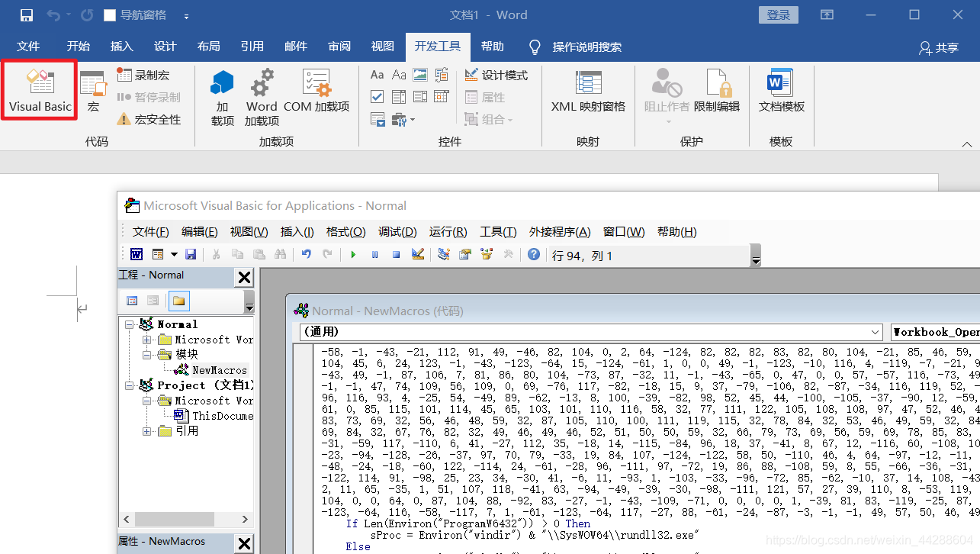The width and height of the screenshot is (980, 554).
Task: Collapse the Word ribbon chevron
Action: pos(967,143)
